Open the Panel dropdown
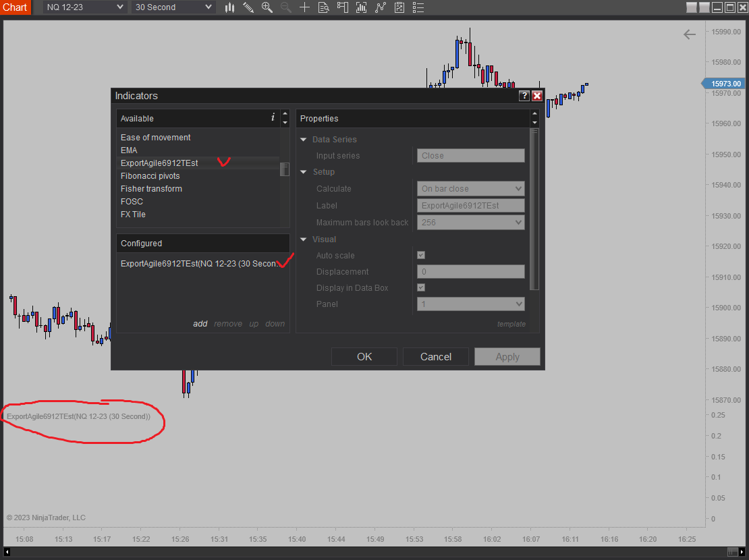Image resolution: width=749 pixels, height=560 pixels. click(x=470, y=304)
